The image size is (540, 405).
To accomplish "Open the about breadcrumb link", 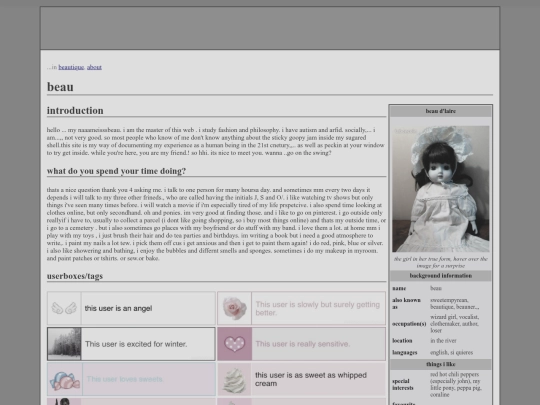I will 94,67.
